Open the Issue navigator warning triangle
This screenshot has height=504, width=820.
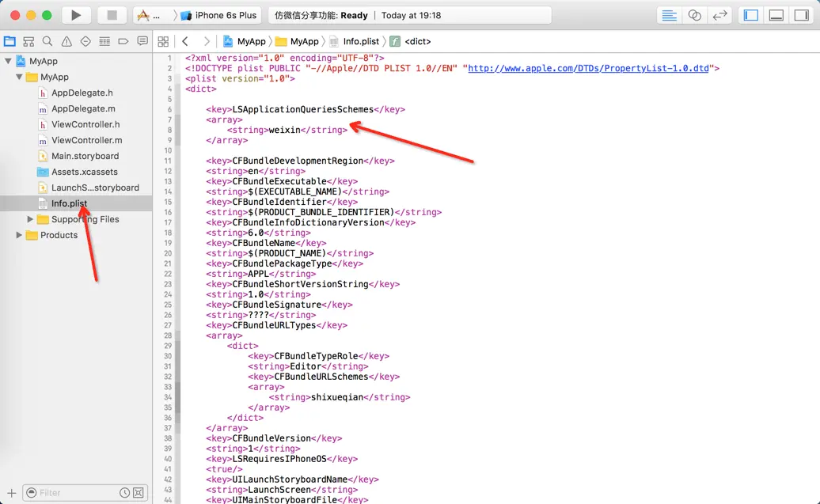(x=66, y=41)
